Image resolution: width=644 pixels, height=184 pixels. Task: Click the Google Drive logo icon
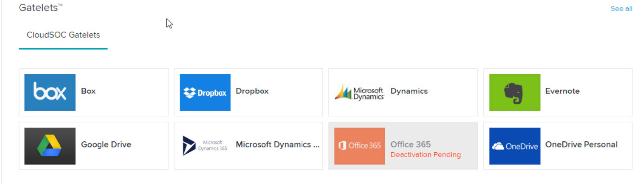pos(50,146)
